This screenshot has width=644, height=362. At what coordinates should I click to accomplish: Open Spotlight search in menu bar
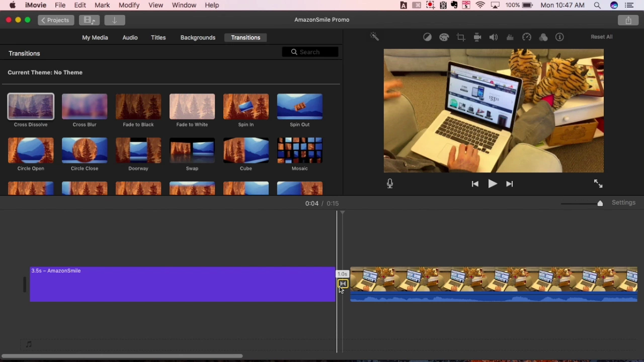click(x=597, y=5)
